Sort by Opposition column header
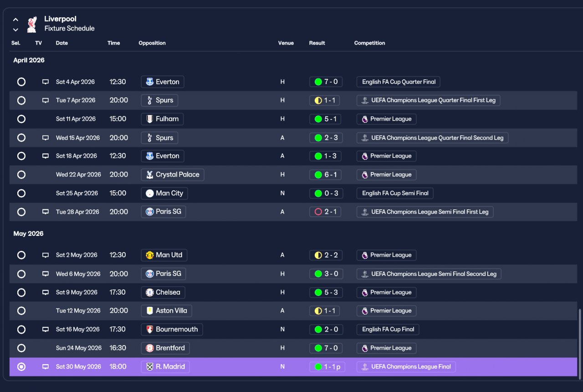This screenshot has width=583, height=392. [x=152, y=43]
